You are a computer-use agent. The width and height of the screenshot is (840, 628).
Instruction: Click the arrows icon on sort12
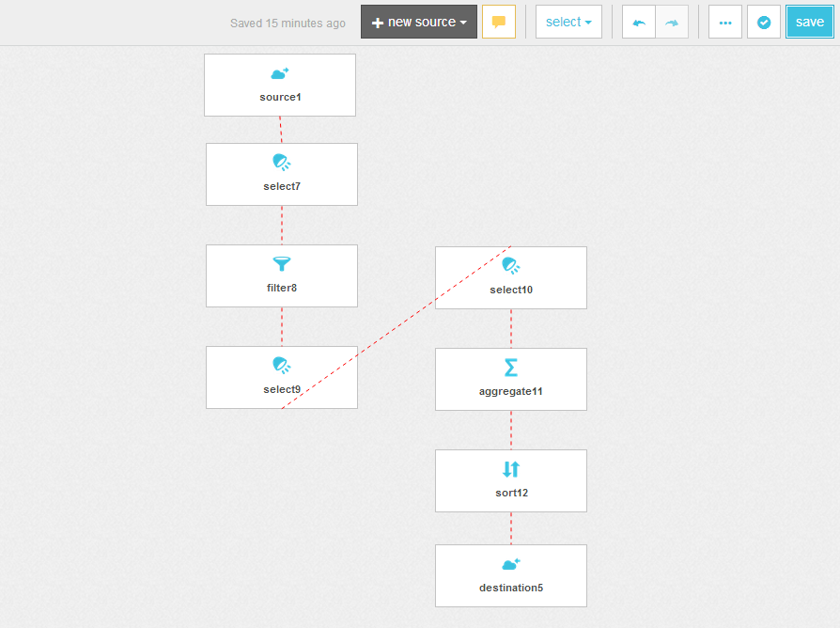point(510,469)
